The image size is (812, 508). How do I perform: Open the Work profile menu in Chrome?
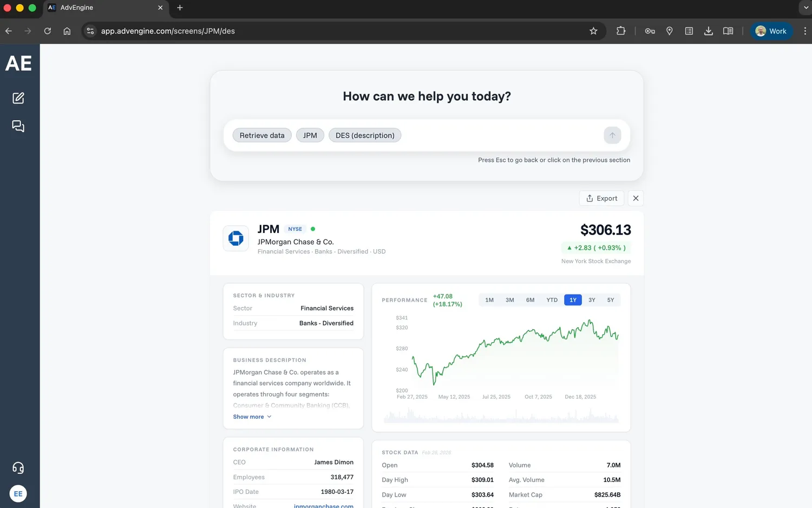771,31
